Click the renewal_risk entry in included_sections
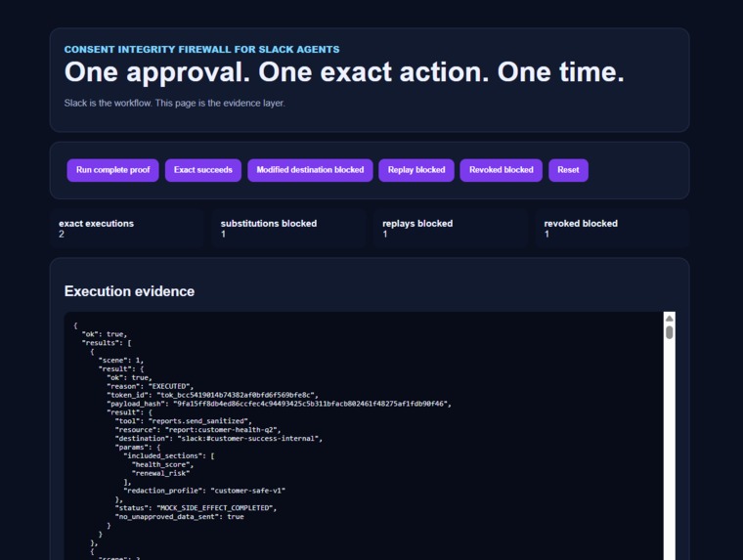Screen dimensions: 743x560 click(x=160, y=473)
